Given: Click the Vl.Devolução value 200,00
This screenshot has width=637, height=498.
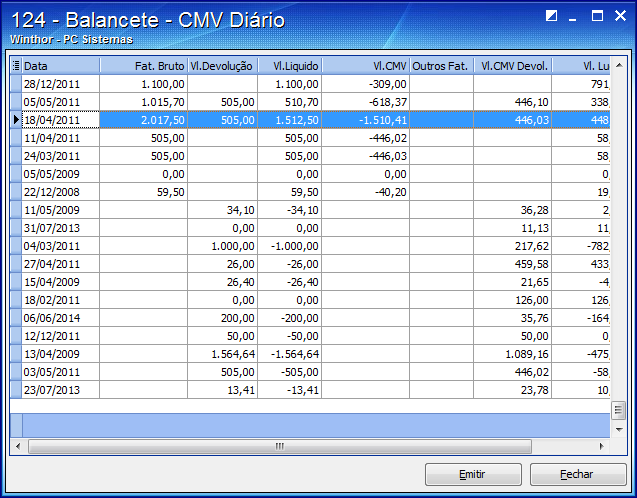Looking at the screenshot, I should point(238,318).
